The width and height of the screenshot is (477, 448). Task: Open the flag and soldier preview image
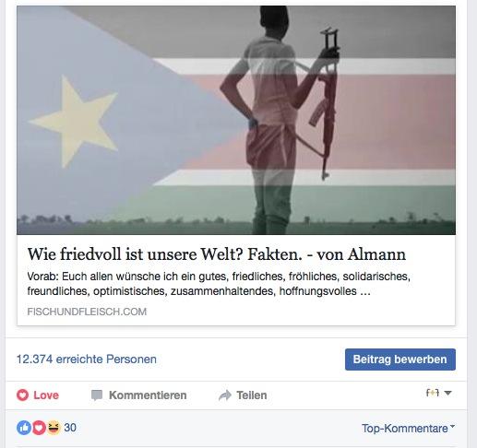(236, 120)
